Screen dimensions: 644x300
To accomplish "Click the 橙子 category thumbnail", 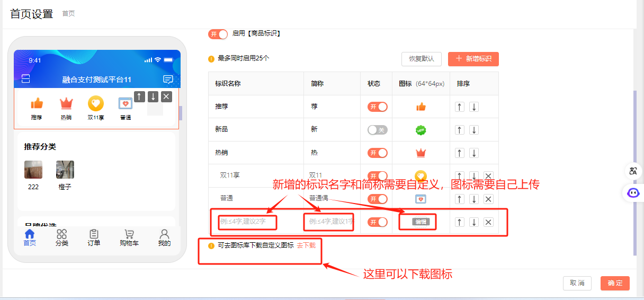I will tap(65, 170).
